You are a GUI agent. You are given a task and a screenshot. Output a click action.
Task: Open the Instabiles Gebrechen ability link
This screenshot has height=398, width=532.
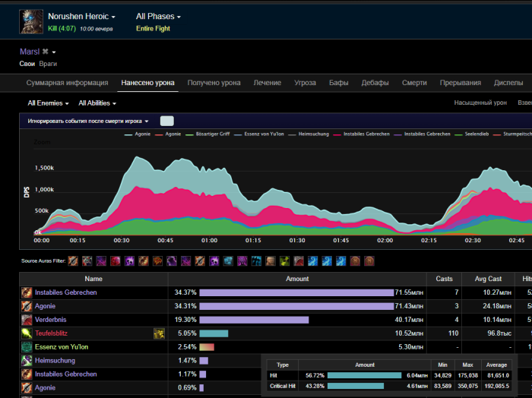pos(65,292)
